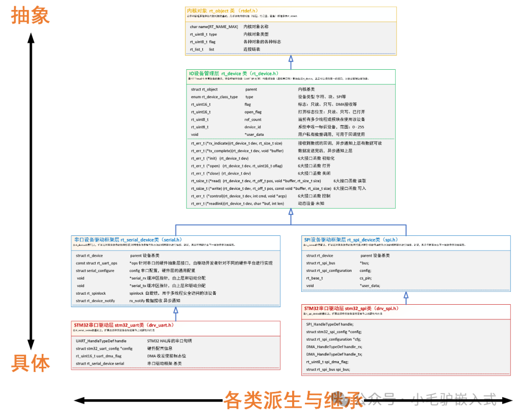
Task: Click the "rt_err_t (*open)" function row
Action: (237, 166)
